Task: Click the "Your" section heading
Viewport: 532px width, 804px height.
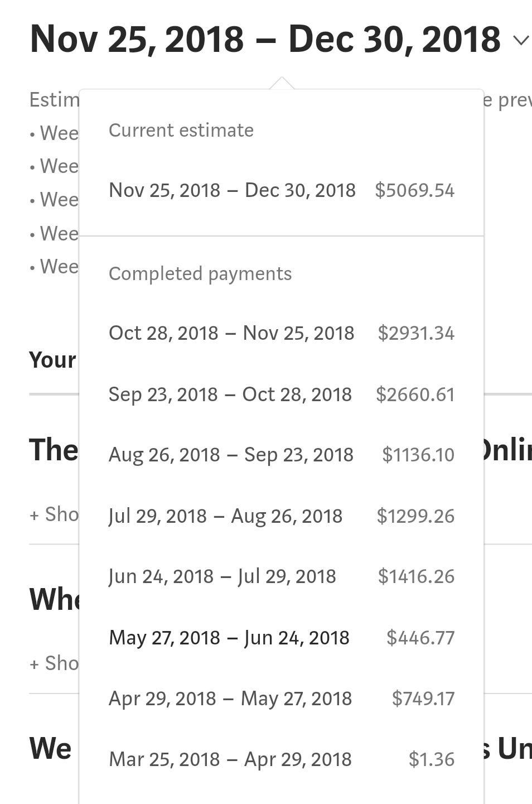Action: point(52,360)
